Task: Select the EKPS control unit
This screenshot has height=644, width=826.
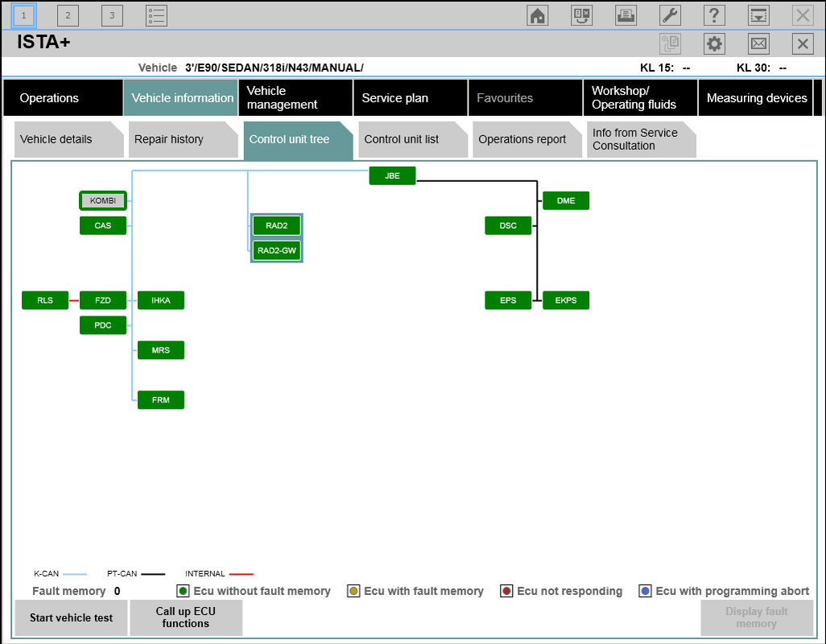Action: coord(566,300)
